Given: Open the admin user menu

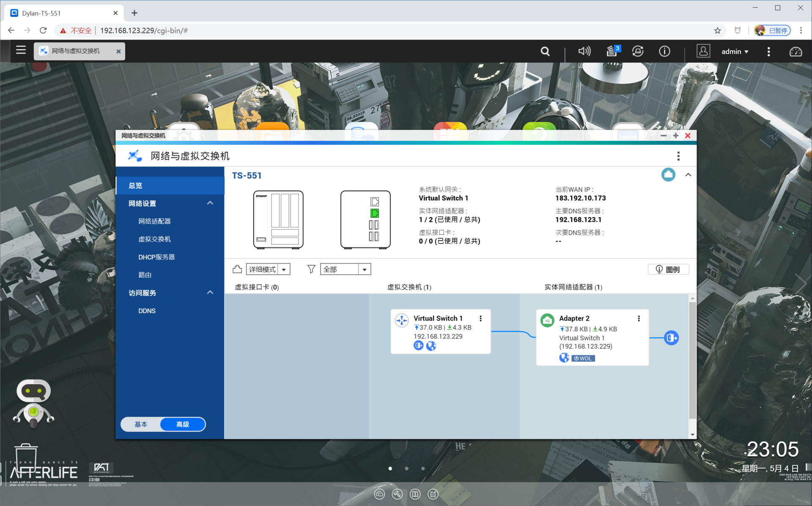Looking at the screenshot, I should (x=735, y=52).
